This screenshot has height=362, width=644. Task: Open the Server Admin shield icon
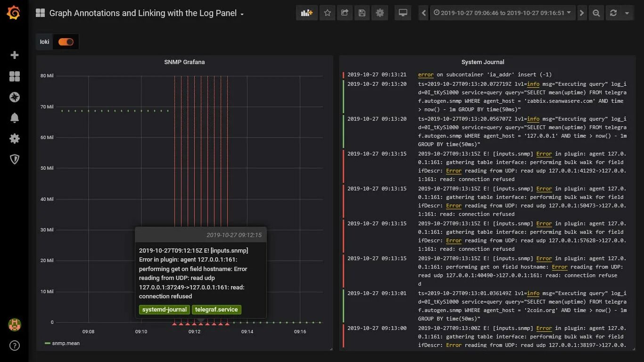(x=15, y=159)
